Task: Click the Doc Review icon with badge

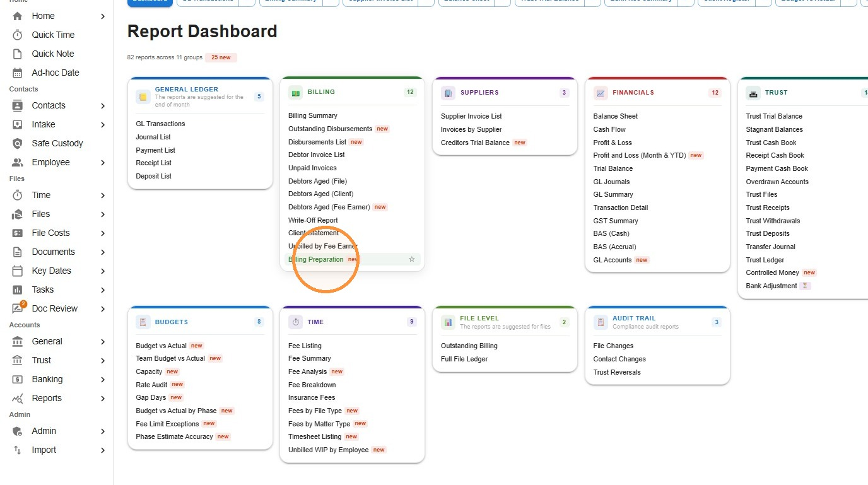Action: pos(18,308)
